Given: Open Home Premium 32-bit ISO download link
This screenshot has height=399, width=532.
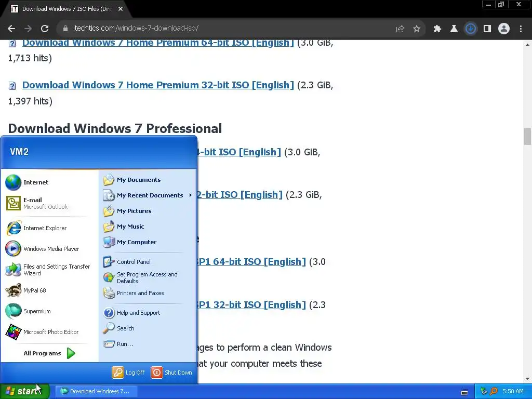Looking at the screenshot, I should point(158,85).
